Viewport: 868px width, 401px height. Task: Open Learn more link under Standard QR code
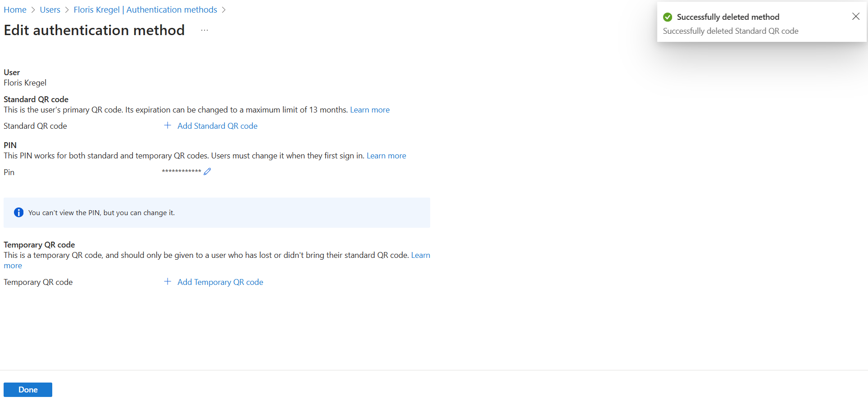(370, 110)
